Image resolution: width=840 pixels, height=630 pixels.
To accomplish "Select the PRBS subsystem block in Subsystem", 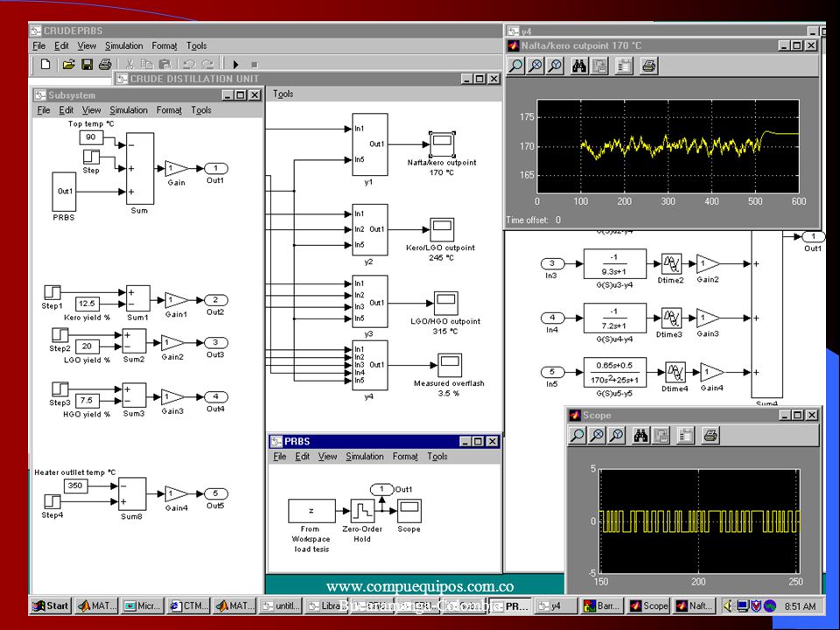I will 64,192.
